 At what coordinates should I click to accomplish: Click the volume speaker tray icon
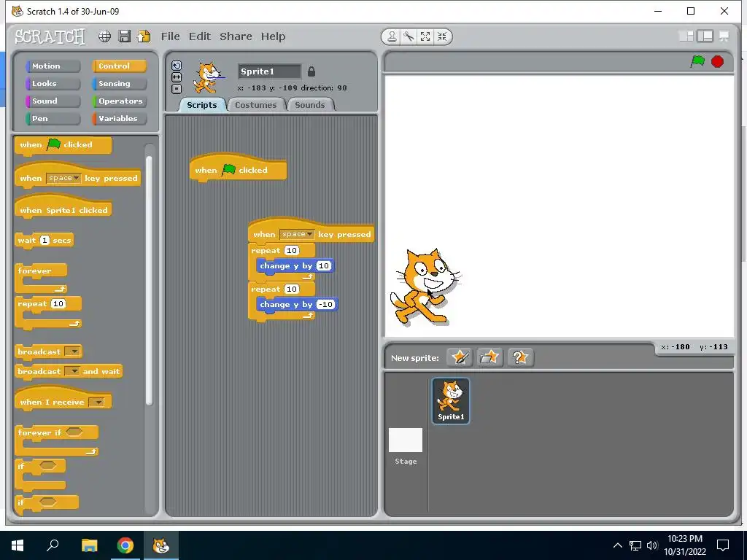(x=652, y=545)
